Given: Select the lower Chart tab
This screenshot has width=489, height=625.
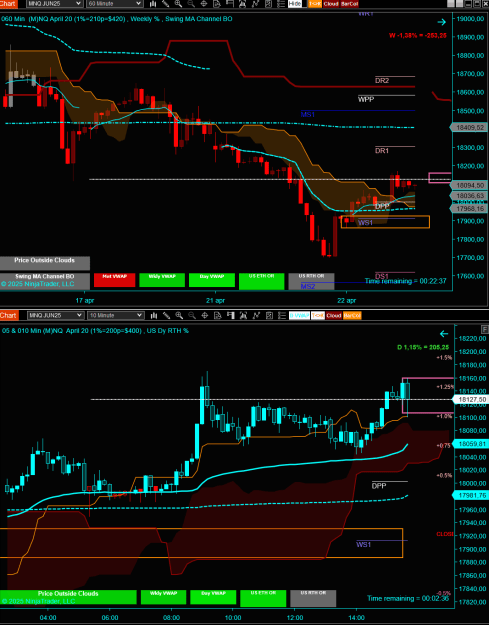Looking at the screenshot, I should (8, 315).
